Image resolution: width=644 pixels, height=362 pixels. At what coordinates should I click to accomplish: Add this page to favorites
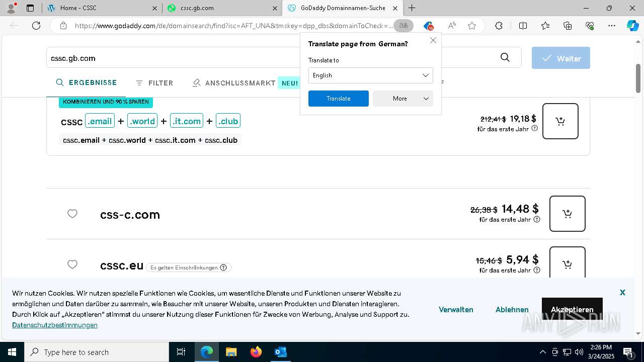(472, 26)
